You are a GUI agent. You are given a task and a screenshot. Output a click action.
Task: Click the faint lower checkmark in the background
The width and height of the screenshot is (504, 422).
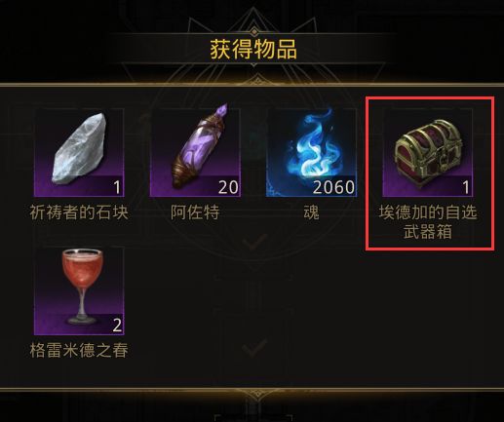(x=255, y=347)
